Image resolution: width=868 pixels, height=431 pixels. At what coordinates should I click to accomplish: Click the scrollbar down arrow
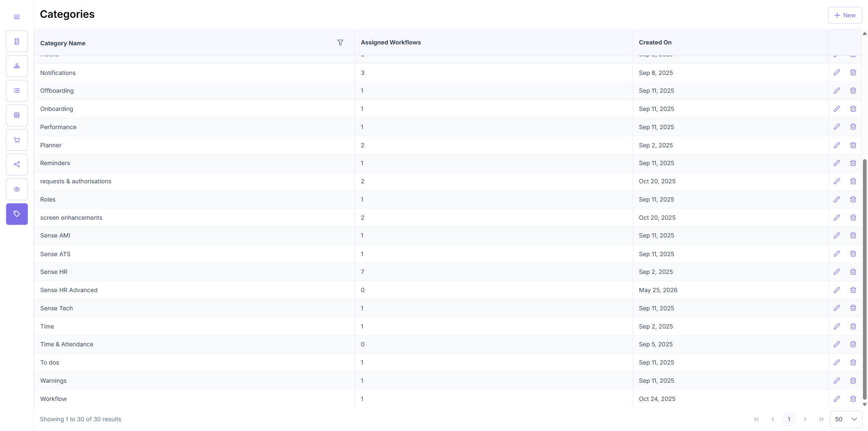click(x=865, y=404)
